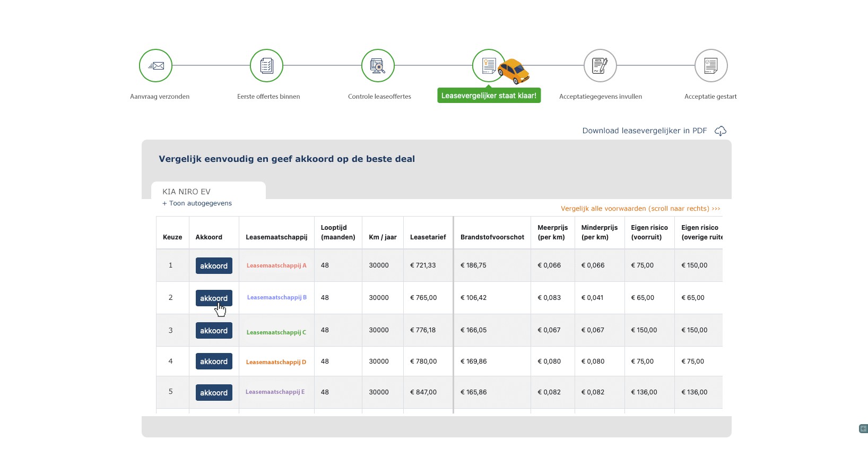Click the Leasemaatschappij B logo
Viewport: 868px width, 465px height.
[x=277, y=297]
